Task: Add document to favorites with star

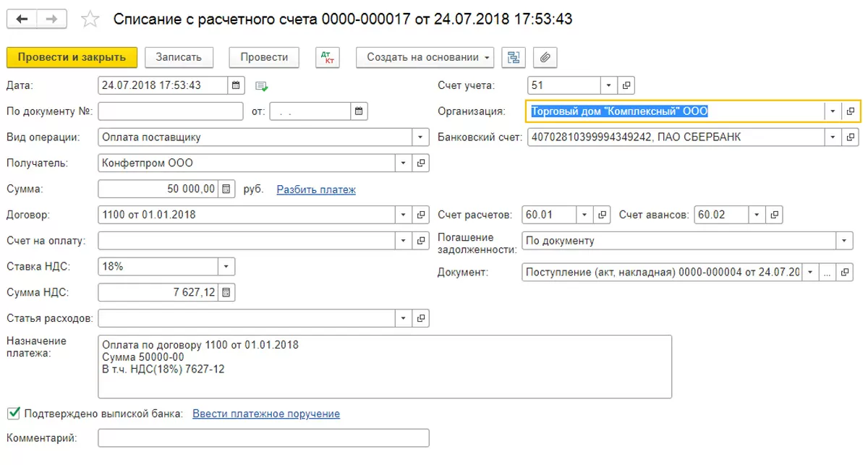Action: coord(90,20)
